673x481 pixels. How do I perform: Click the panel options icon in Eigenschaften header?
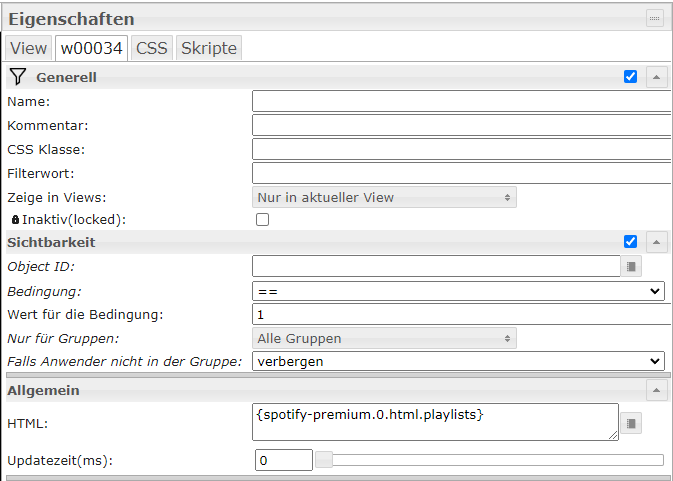tap(655, 18)
